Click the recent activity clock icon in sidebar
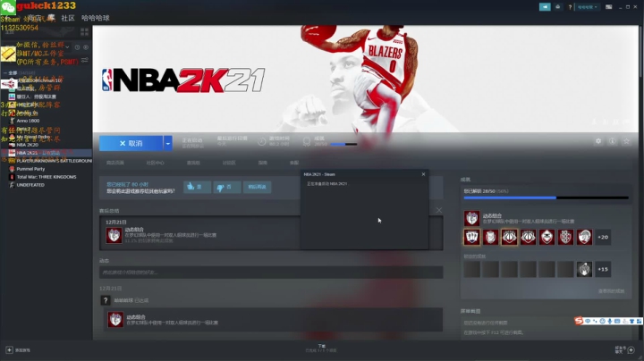Screen dimensions: 644x361 [77, 47]
